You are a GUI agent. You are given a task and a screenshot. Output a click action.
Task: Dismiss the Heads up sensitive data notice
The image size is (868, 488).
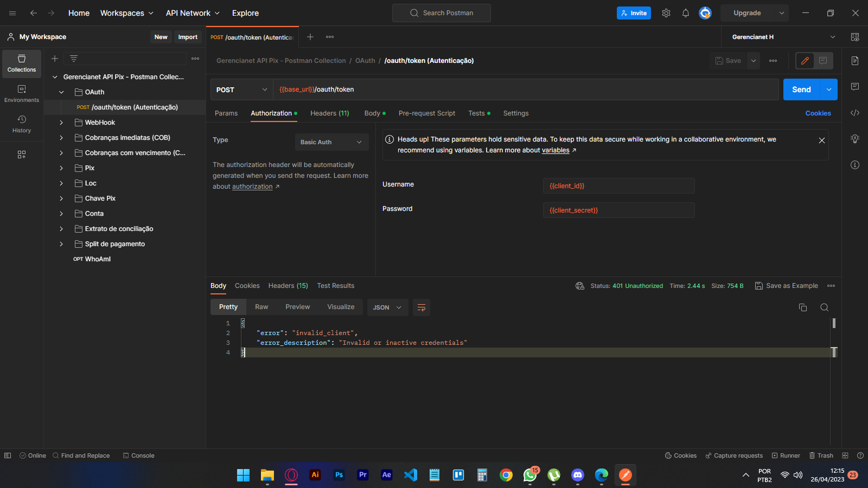tap(822, 140)
